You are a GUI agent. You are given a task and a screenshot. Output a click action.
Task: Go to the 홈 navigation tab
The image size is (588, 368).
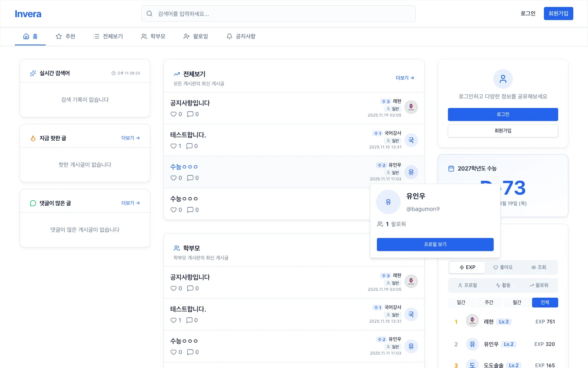30,36
